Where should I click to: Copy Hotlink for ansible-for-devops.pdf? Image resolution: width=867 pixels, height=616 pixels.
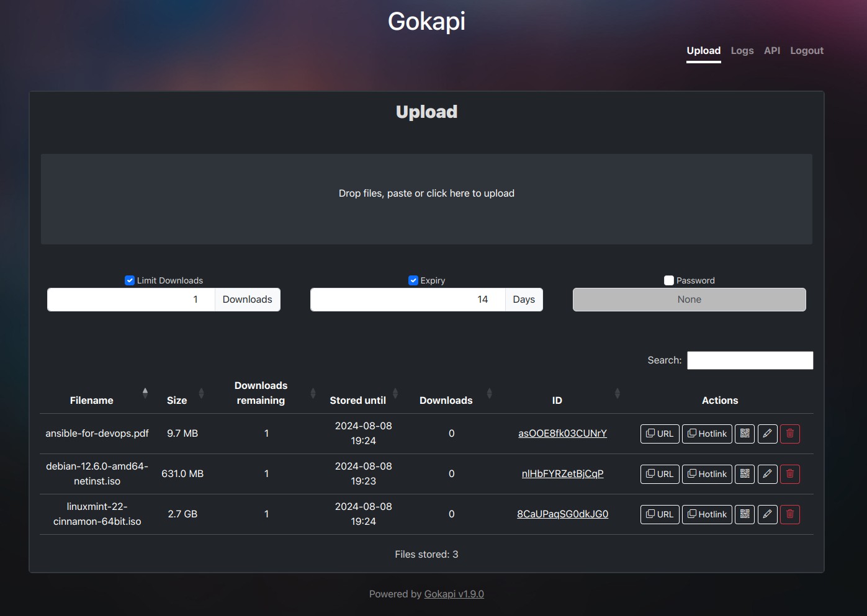coord(707,434)
